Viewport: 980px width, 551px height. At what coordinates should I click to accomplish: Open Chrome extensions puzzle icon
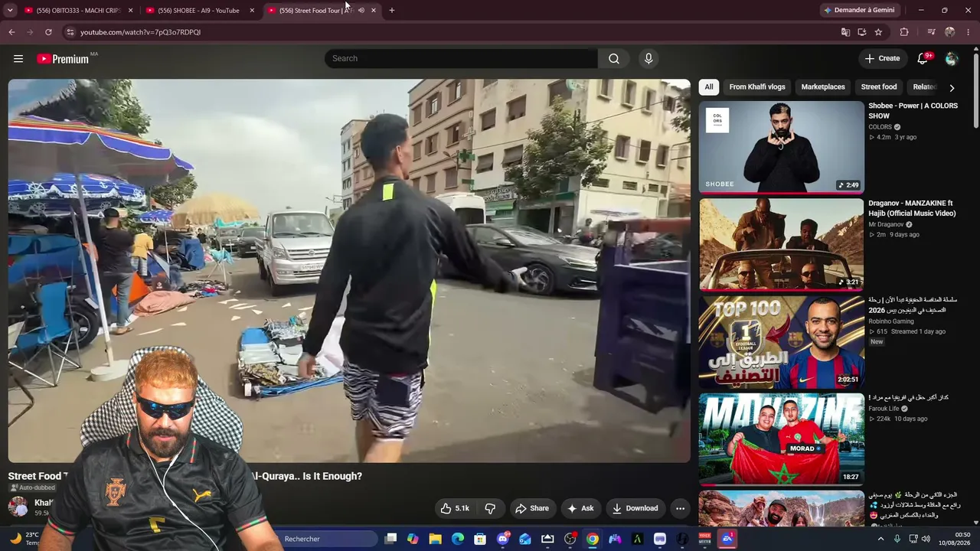coord(904,32)
